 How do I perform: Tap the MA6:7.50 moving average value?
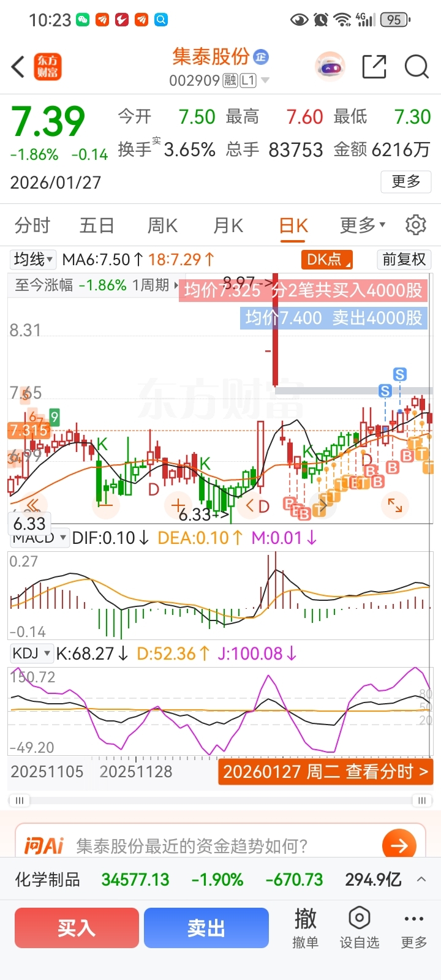coord(103,260)
